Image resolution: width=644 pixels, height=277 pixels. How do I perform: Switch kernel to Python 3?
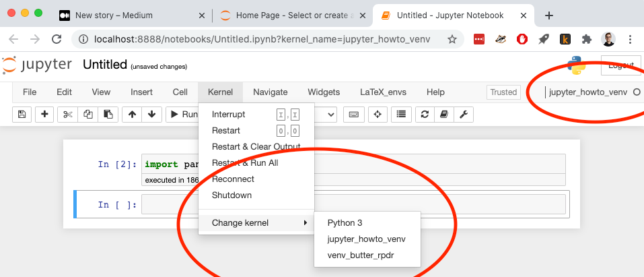(367, 222)
